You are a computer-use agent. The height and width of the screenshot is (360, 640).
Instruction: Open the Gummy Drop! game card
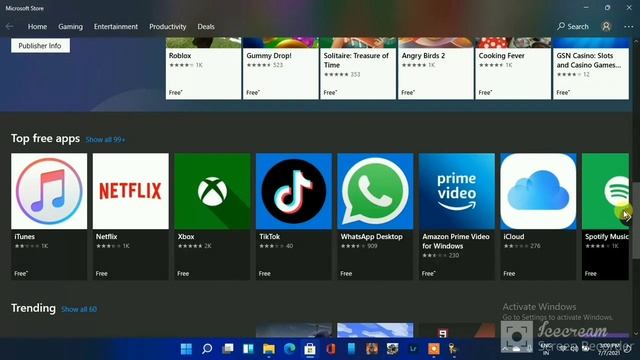[x=281, y=69]
